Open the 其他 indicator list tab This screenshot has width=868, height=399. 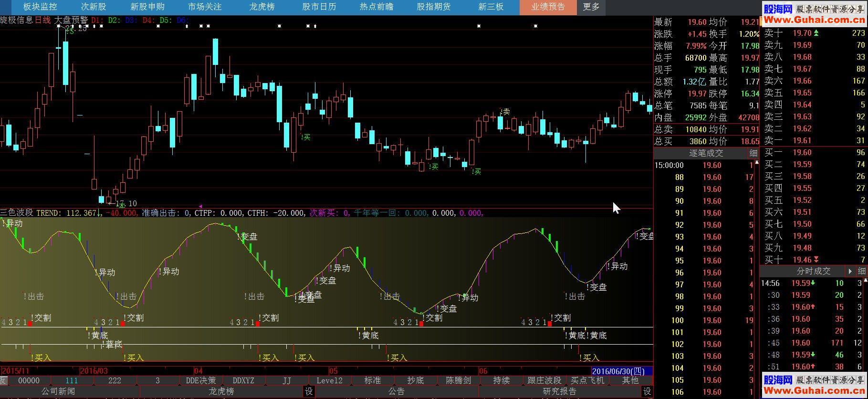click(x=630, y=380)
